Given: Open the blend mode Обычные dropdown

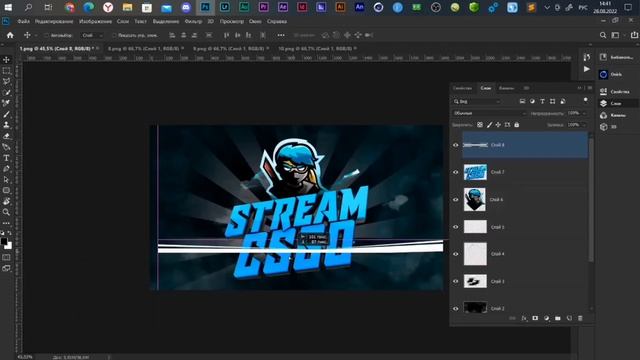Looking at the screenshot, I should coord(489,113).
